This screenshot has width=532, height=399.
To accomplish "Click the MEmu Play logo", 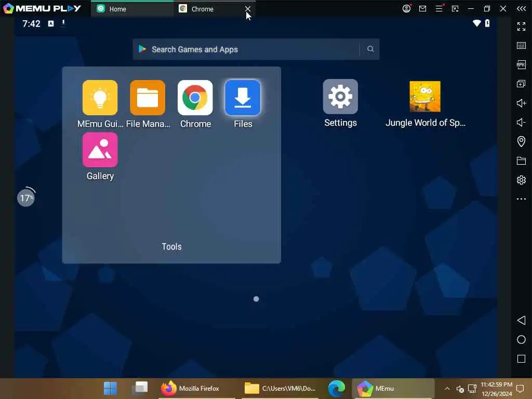I will pos(43,8).
